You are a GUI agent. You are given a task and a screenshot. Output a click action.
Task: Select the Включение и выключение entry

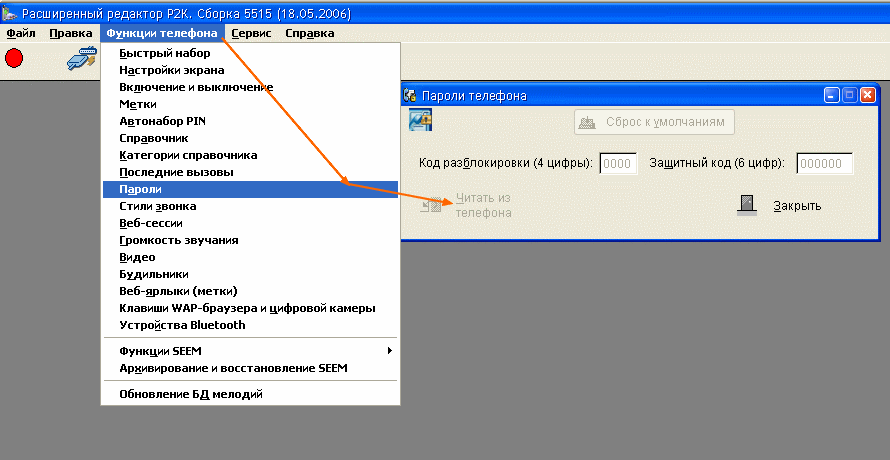250,87
